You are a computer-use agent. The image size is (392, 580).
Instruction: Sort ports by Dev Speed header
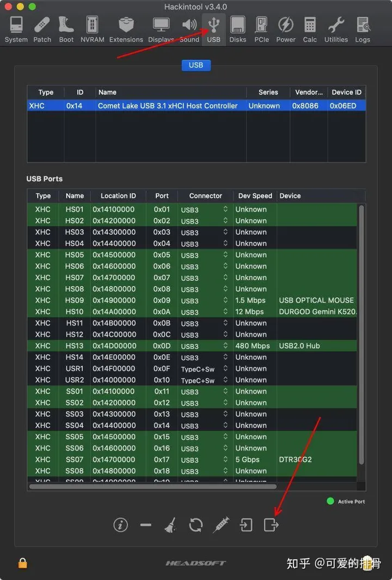coord(255,196)
